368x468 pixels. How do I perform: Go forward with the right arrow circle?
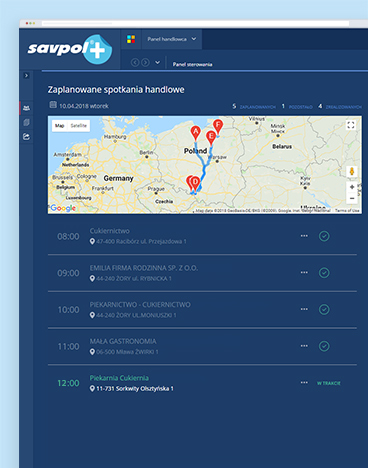coord(145,62)
